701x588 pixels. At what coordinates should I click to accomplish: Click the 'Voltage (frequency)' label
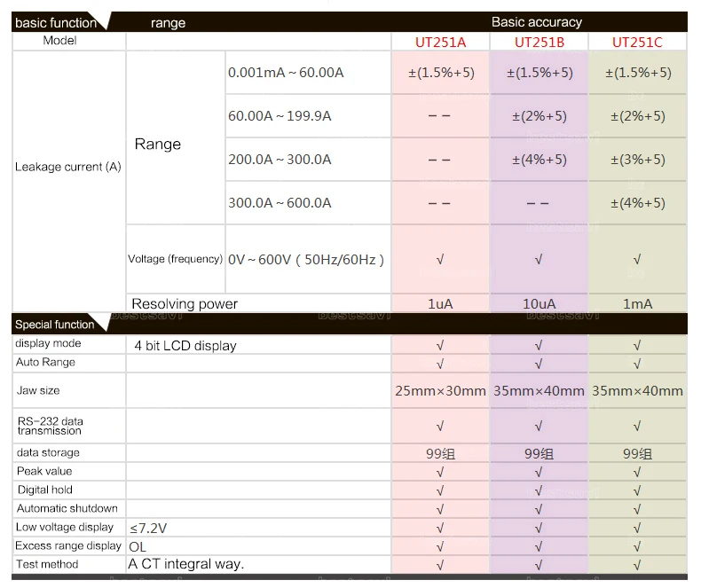coord(176,259)
